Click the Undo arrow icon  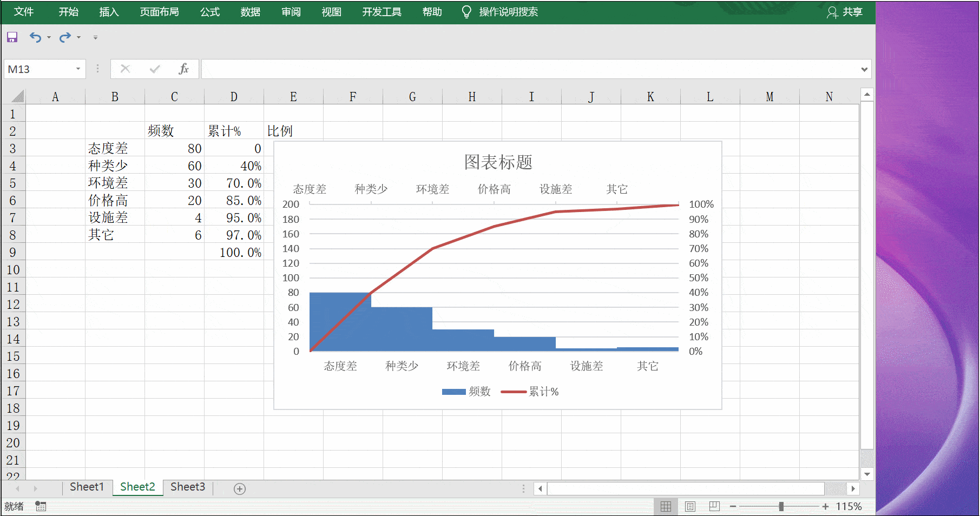click(x=35, y=37)
